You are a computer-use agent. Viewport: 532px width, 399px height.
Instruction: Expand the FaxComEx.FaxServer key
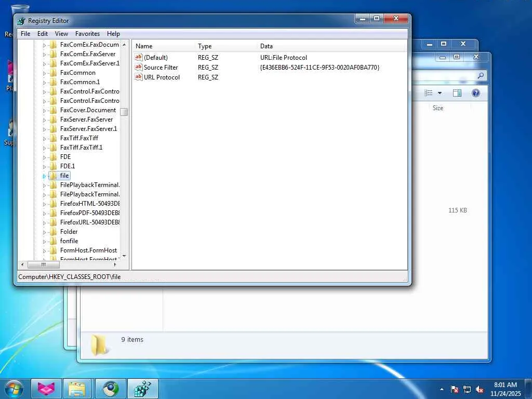point(44,54)
